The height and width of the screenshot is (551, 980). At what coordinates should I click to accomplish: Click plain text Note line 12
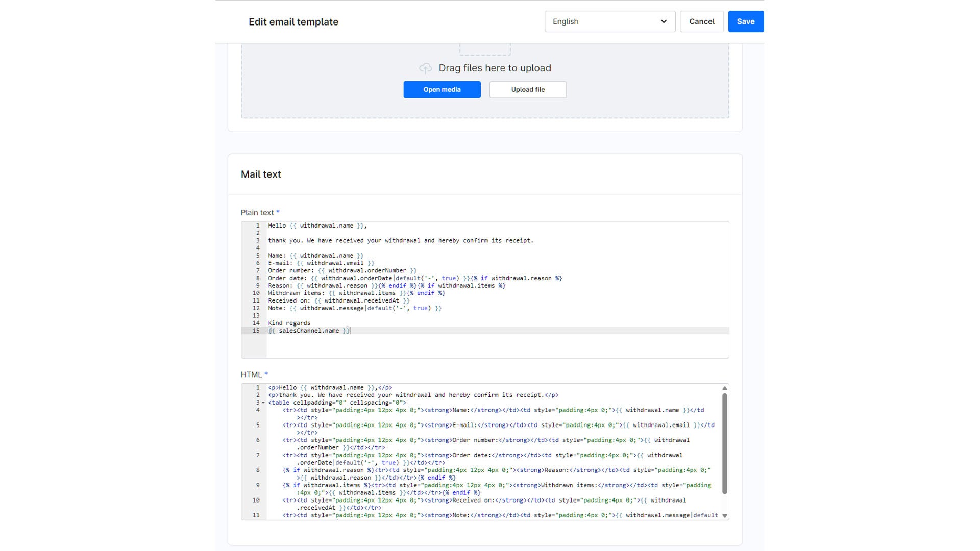pyautogui.click(x=355, y=308)
